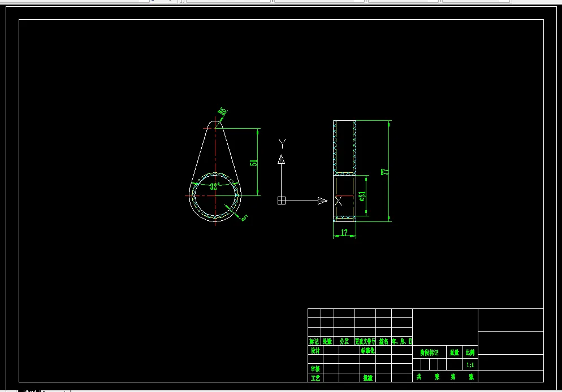This screenshot has width=562, height=392.
Task: Select the scale value 1:1
Action: pyautogui.click(x=470, y=365)
